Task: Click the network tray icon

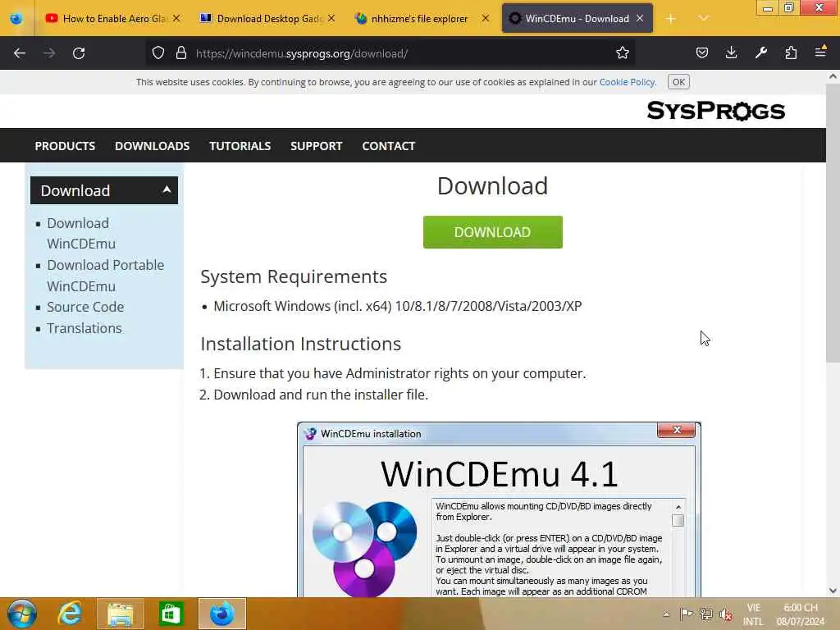Action: (x=706, y=614)
